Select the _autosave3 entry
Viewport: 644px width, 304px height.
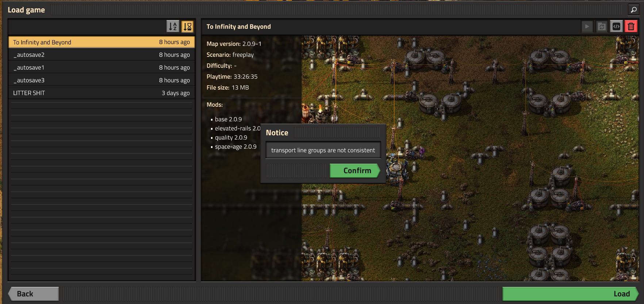click(101, 80)
